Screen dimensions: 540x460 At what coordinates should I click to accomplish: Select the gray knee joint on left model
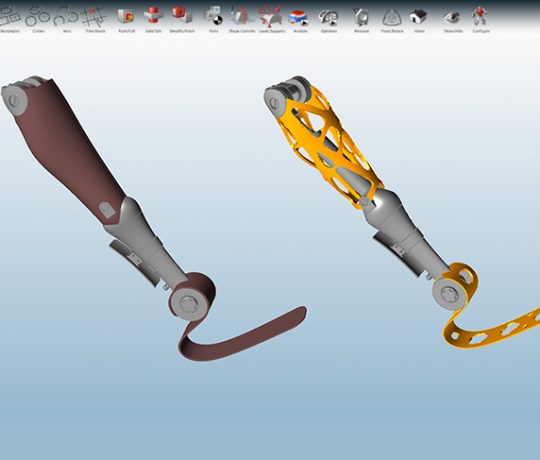tap(14, 100)
